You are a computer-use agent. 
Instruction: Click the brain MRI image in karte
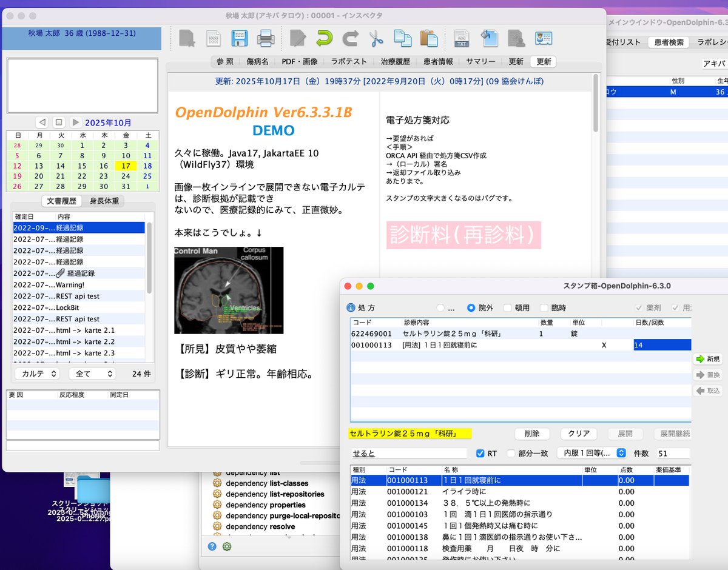(229, 290)
